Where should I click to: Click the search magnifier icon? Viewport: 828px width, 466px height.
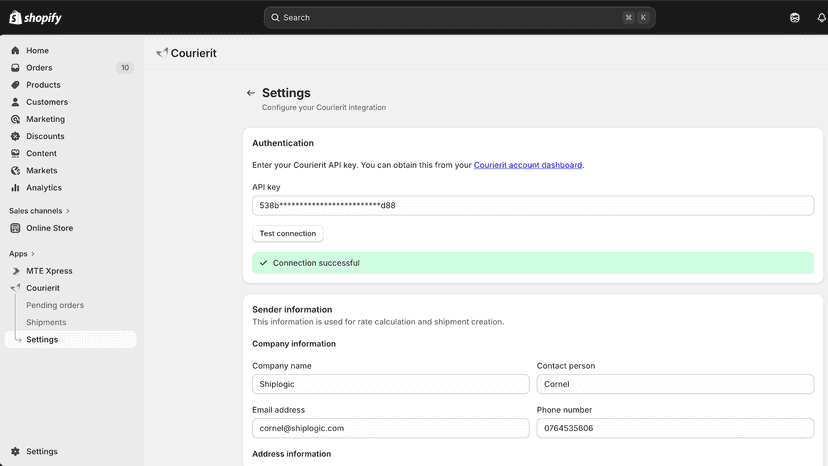click(275, 17)
